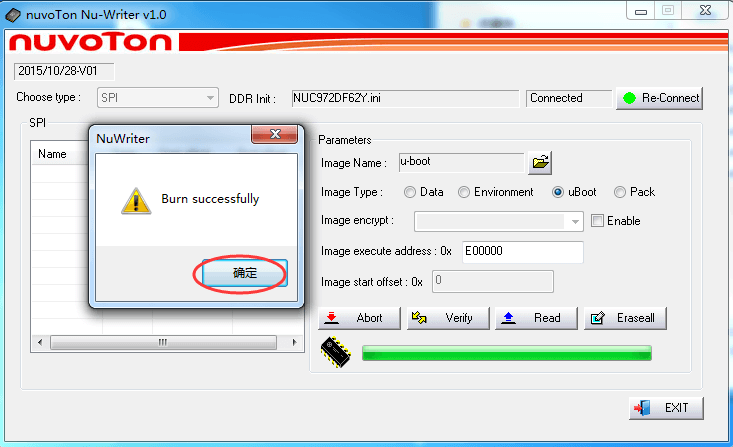Click the Eraseall button
The image size is (733, 447).
pyautogui.click(x=625, y=318)
